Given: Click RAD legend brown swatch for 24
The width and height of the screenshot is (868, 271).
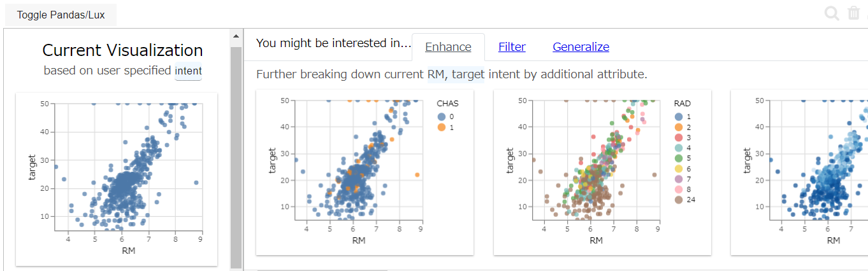Looking at the screenshot, I should (x=679, y=200).
